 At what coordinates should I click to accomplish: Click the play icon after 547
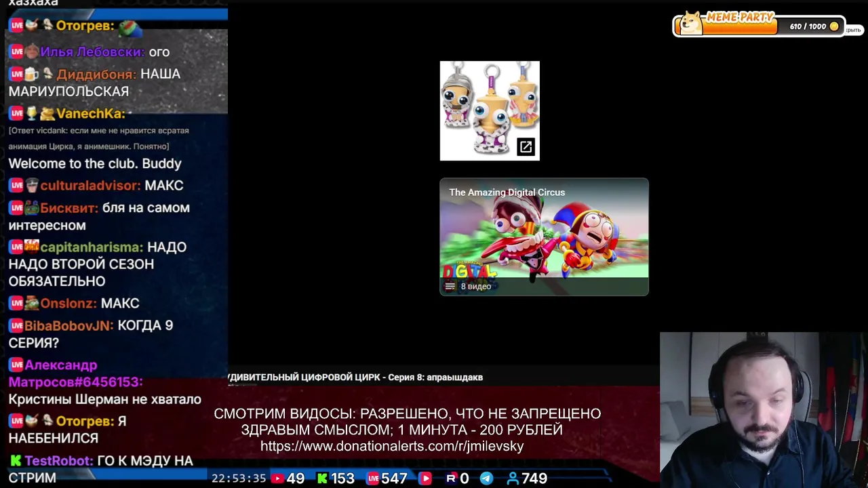425,479
